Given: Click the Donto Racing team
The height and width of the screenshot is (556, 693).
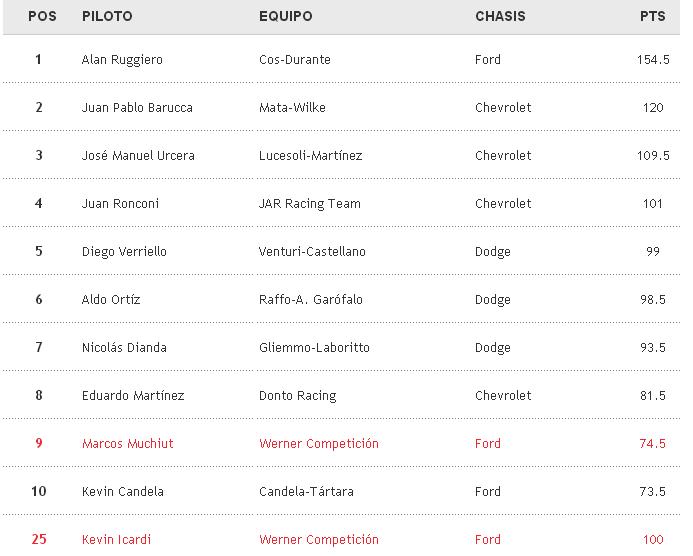Looking at the screenshot, I should pyautogui.click(x=297, y=396).
